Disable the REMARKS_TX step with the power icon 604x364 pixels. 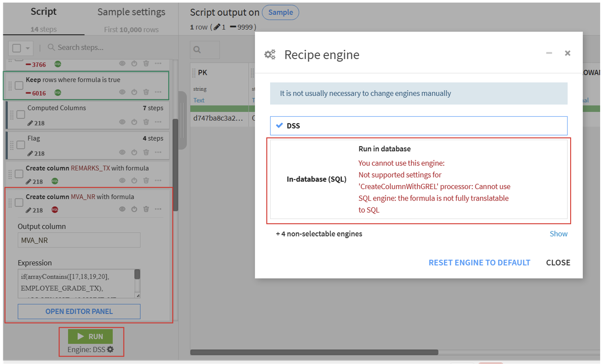coord(134,181)
